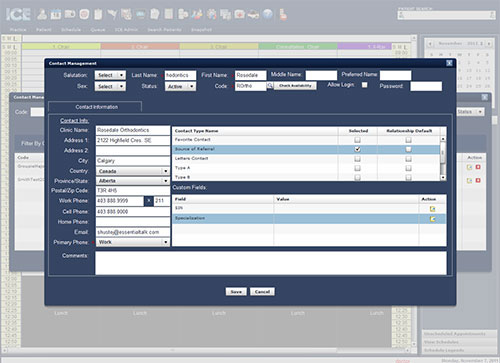Open the Salutation dropdown
This screenshot has width=500, height=363.
click(110, 75)
